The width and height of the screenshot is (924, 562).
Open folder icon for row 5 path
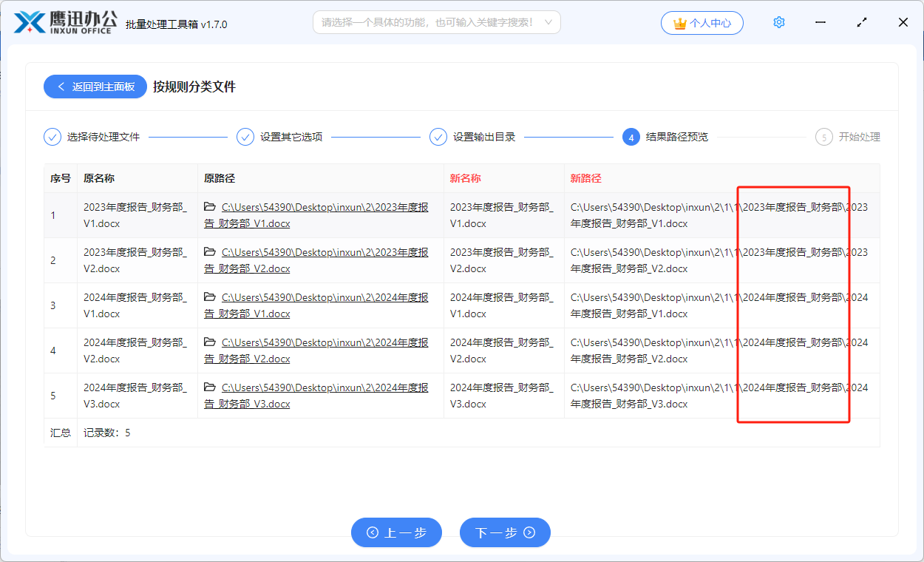coord(210,387)
